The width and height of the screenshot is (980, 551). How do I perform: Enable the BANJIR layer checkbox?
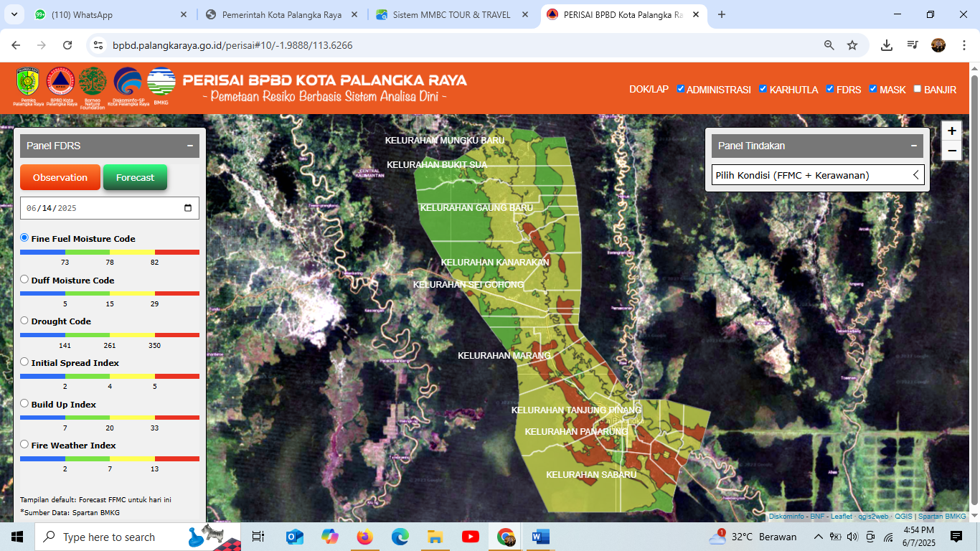point(917,89)
